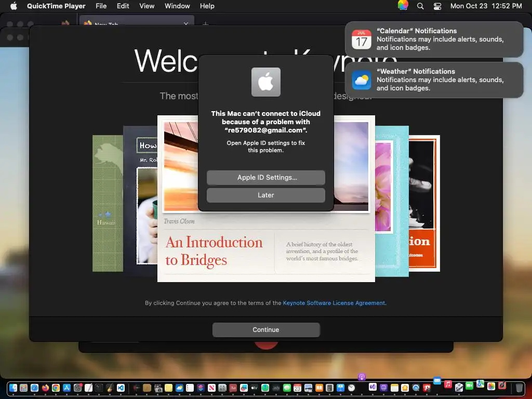532x399 pixels.
Task: Open Maps from the Dock
Action: [x=480, y=383]
